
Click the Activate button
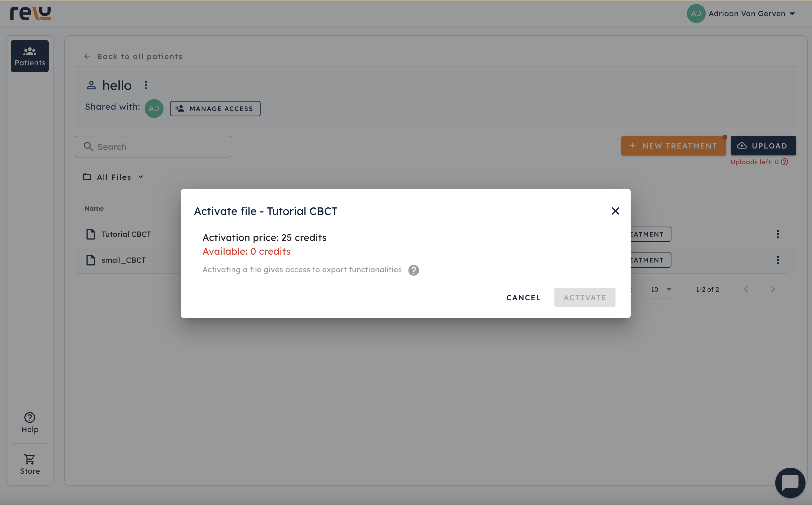[584, 298]
